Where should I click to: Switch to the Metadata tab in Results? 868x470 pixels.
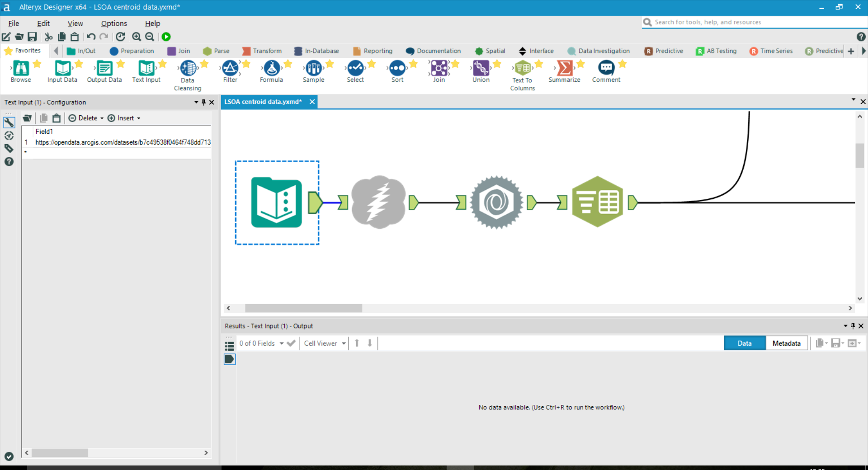click(x=786, y=343)
